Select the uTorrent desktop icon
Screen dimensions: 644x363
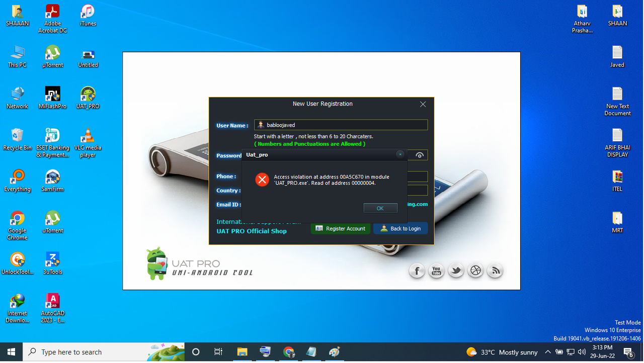[52, 222]
